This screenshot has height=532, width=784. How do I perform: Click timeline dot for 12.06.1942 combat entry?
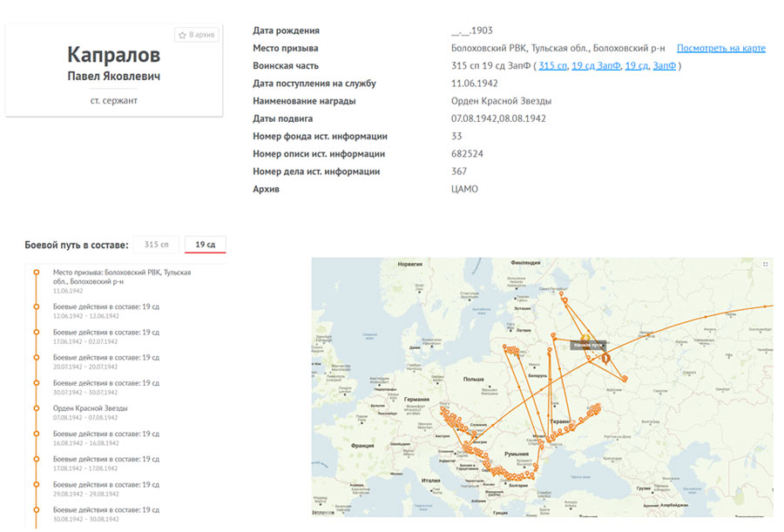tap(36, 306)
